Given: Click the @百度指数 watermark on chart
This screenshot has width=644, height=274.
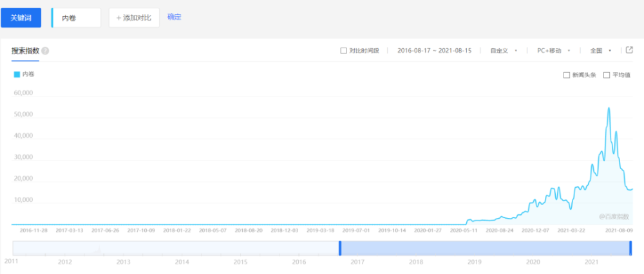Looking at the screenshot, I should (614, 217).
